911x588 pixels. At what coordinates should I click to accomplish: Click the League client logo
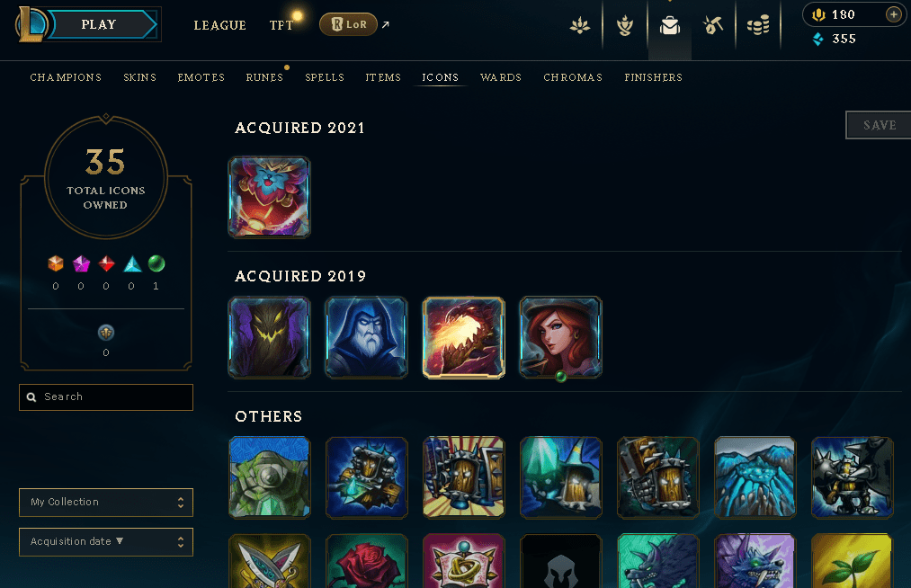[31, 23]
